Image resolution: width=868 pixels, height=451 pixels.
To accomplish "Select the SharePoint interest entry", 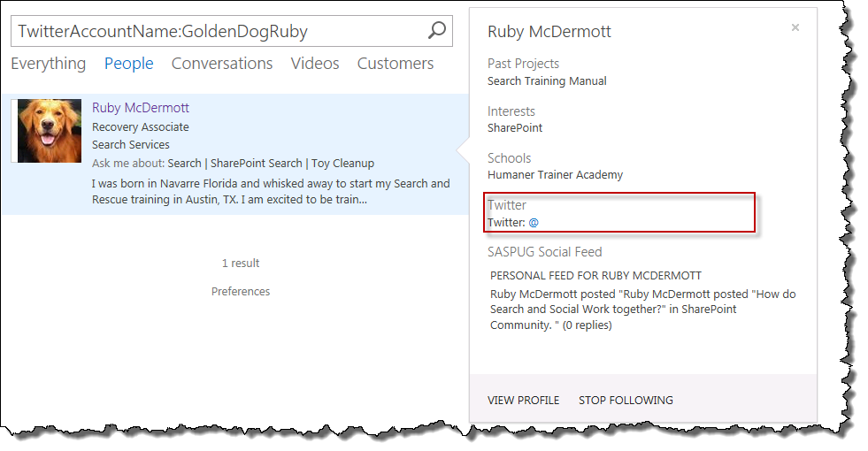I will 515,128.
